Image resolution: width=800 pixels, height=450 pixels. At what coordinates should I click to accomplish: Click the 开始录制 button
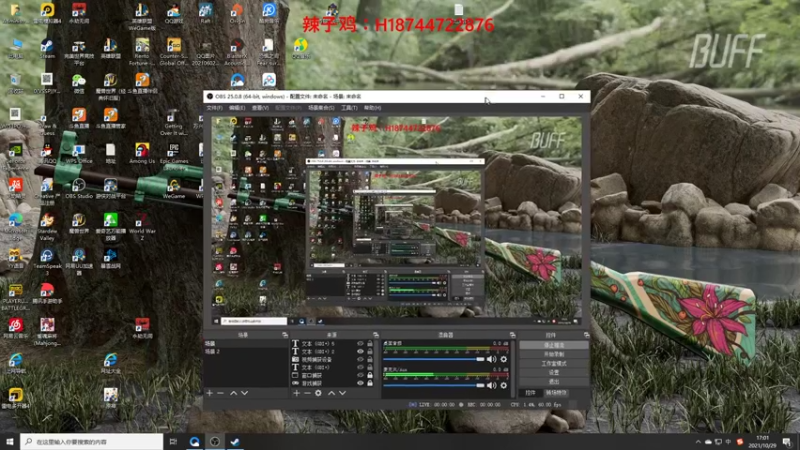pyautogui.click(x=554, y=354)
